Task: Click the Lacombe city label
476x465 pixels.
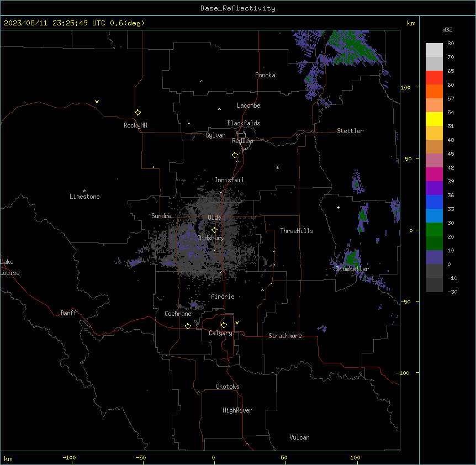Action: (x=248, y=105)
